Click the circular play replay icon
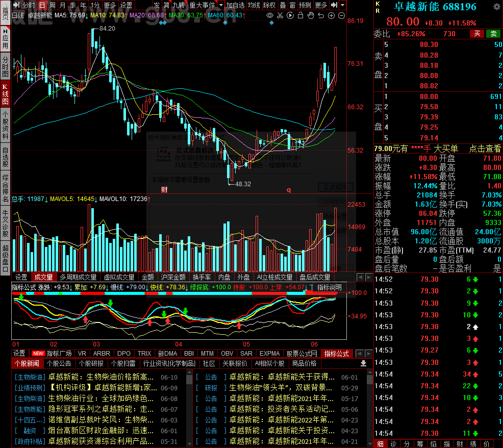The image size is (503, 448). tap(290, 15)
